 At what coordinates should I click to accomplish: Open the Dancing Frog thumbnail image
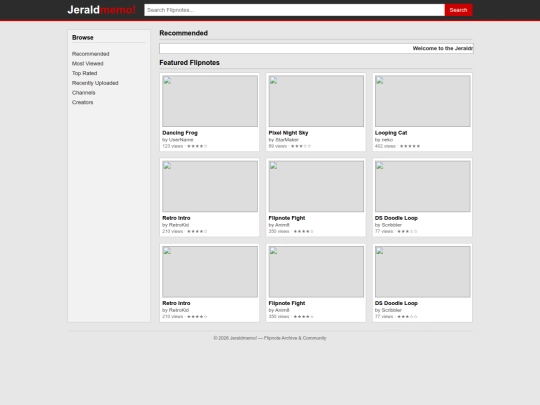[210, 101]
